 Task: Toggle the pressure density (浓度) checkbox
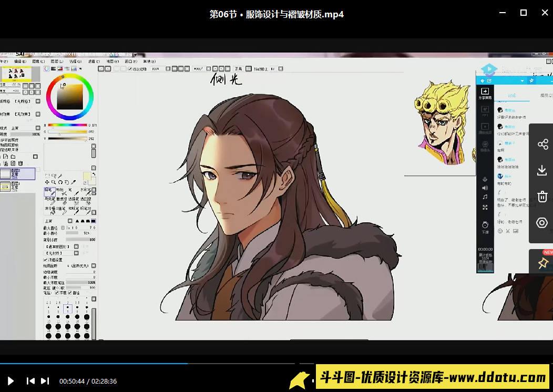coord(57,293)
